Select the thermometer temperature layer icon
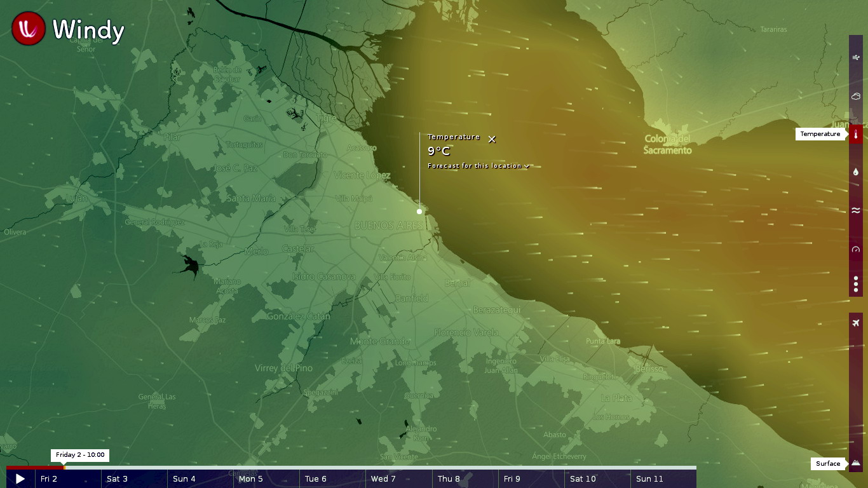This screenshot has width=868, height=488. tap(856, 134)
